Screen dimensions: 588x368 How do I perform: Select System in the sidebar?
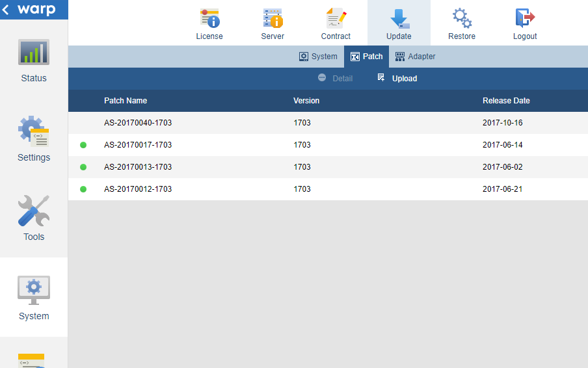click(x=34, y=298)
